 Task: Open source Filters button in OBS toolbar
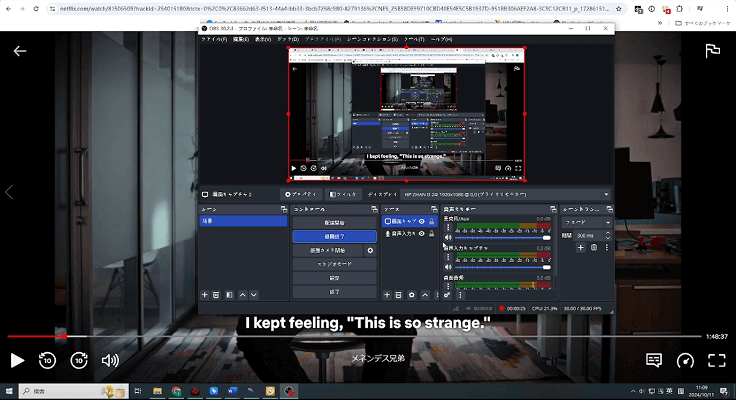pos(343,194)
